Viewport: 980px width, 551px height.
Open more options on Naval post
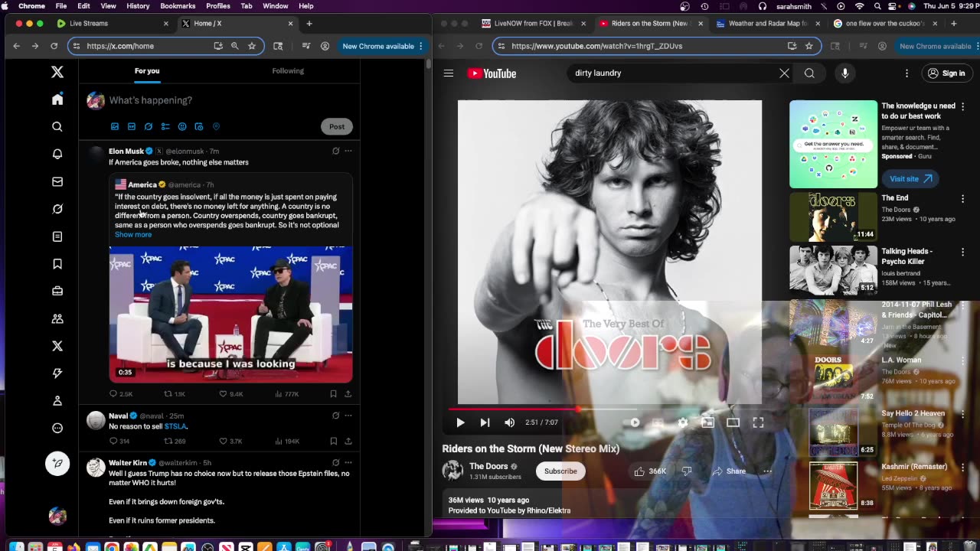(348, 416)
